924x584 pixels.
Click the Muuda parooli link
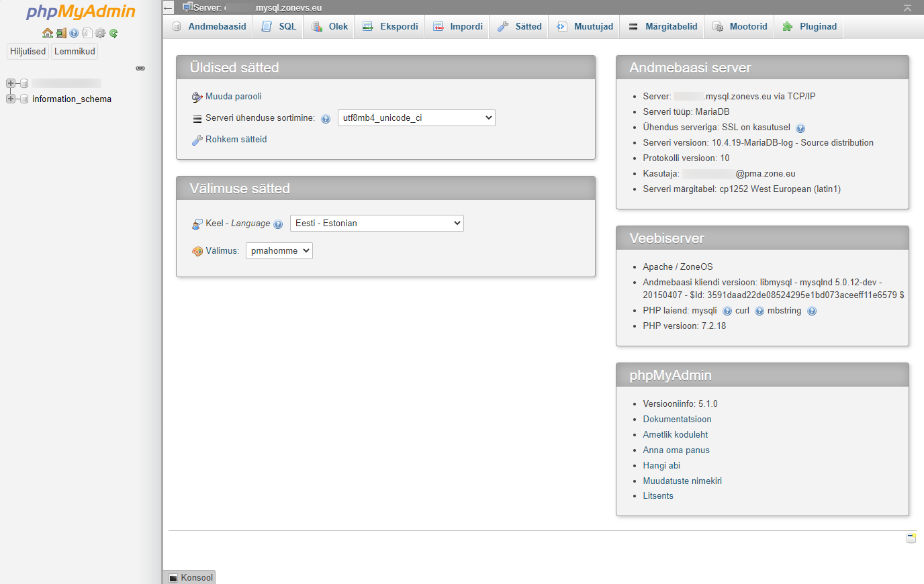[x=233, y=97]
